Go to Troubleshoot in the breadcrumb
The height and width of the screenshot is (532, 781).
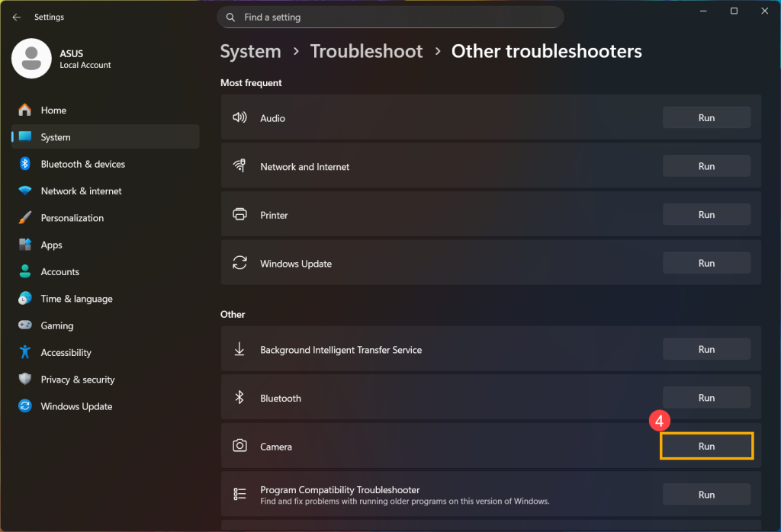tap(366, 51)
